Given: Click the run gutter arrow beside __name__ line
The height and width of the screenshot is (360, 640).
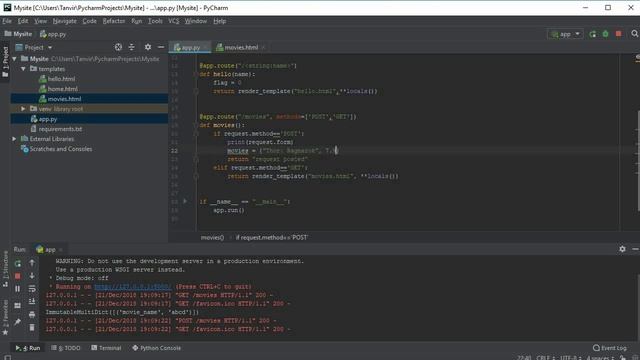Looking at the screenshot, I should [185, 201].
